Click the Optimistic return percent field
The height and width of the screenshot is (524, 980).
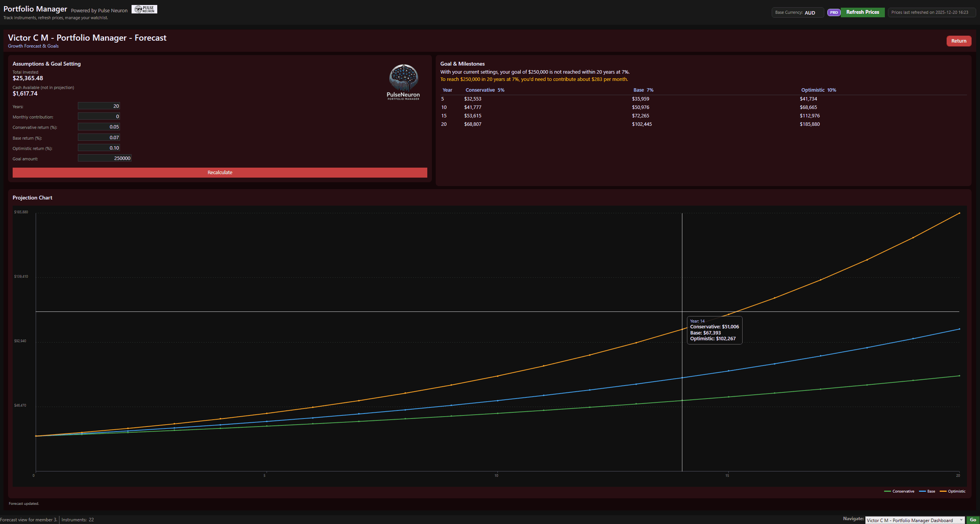[x=99, y=148]
